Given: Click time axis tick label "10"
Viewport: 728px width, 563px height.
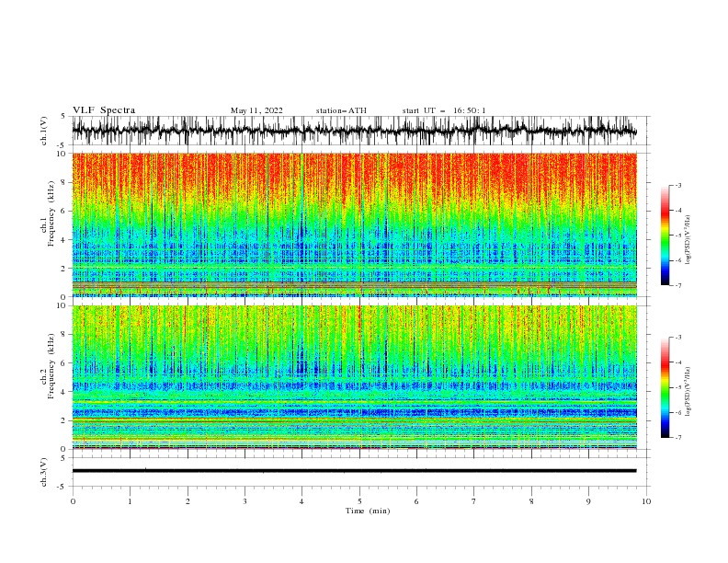Looking at the screenshot, I should pyautogui.click(x=646, y=501).
